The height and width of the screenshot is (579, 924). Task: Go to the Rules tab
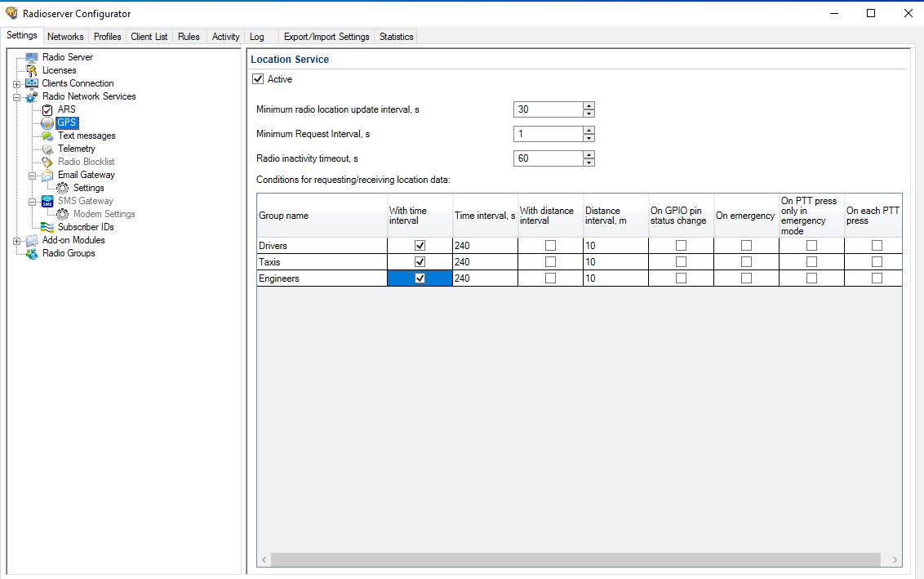click(x=189, y=37)
